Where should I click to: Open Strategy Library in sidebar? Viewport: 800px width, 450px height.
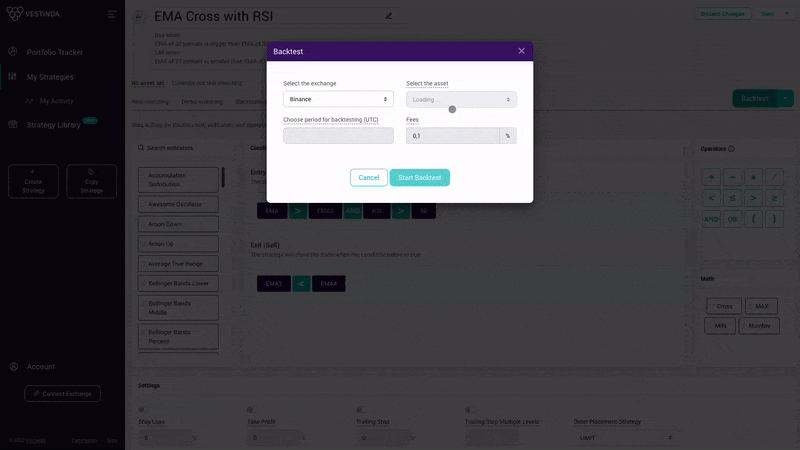coord(54,125)
